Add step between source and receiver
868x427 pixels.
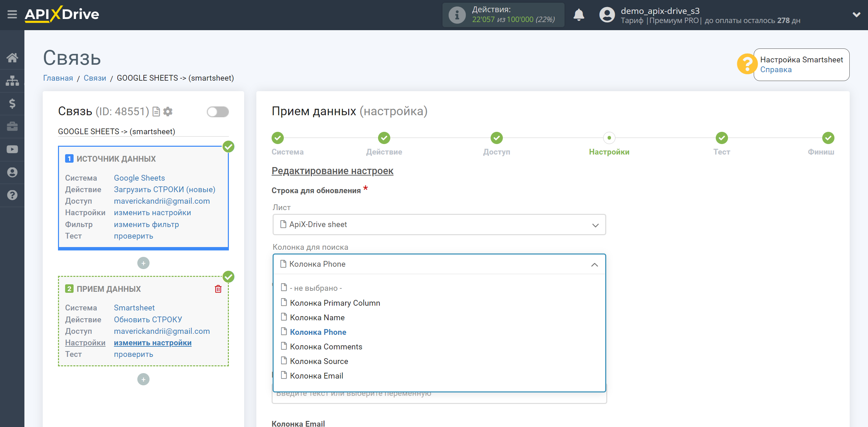143,263
